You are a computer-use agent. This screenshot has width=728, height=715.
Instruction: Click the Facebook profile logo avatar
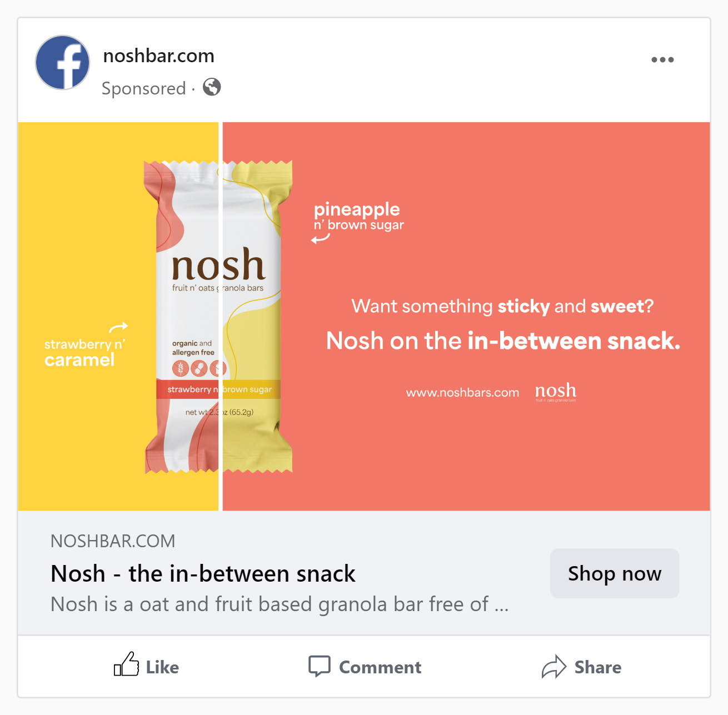[x=62, y=62]
